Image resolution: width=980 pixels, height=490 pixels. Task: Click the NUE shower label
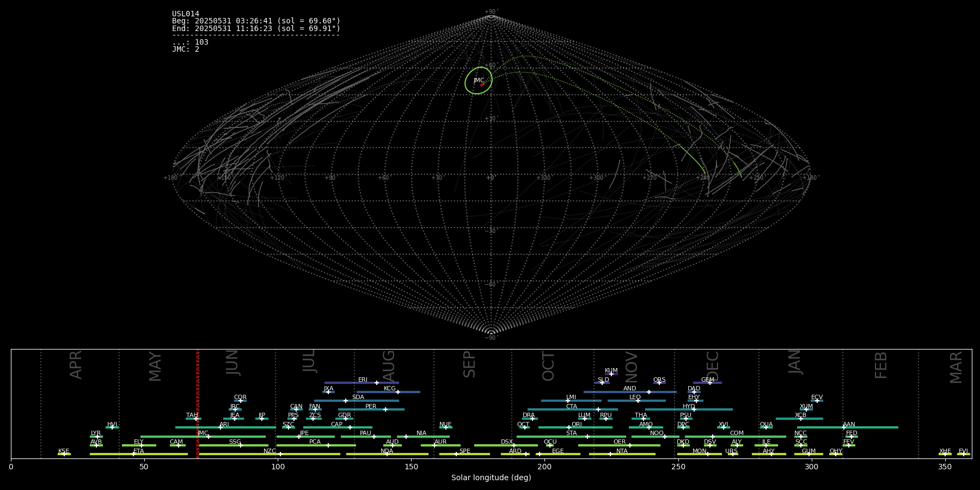[445, 425]
